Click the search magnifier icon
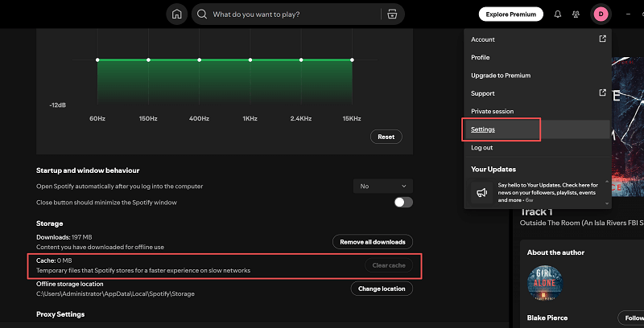Screen dimensions: 644x328 (x=202, y=14)
